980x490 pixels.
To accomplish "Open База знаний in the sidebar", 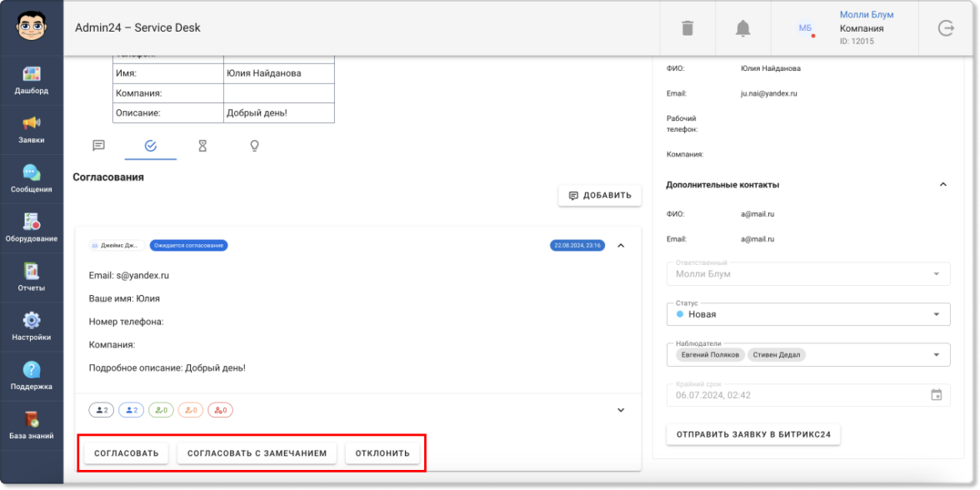I will [32, 425].
